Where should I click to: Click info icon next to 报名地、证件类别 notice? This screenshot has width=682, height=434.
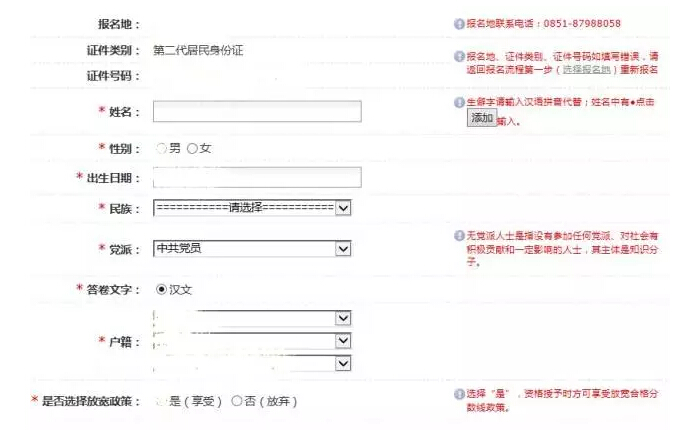pyautogui.click(x=459, y=57)
